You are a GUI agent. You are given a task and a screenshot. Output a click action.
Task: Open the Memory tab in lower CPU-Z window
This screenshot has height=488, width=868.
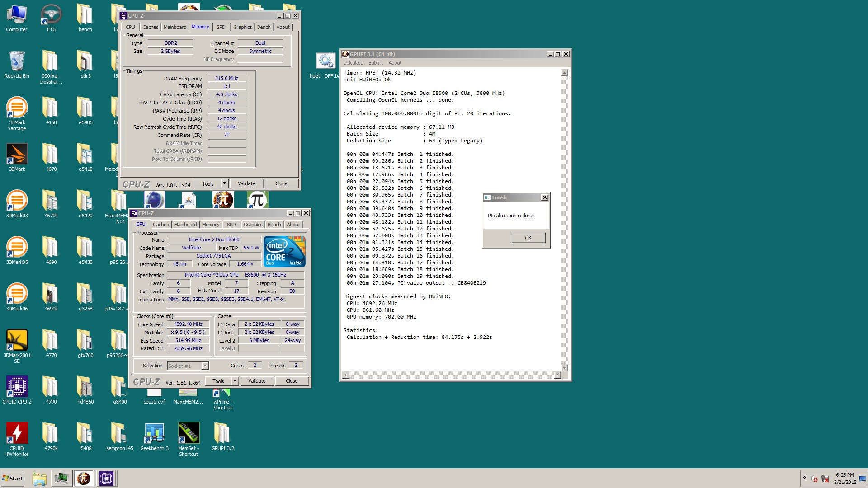pos(211,225)
